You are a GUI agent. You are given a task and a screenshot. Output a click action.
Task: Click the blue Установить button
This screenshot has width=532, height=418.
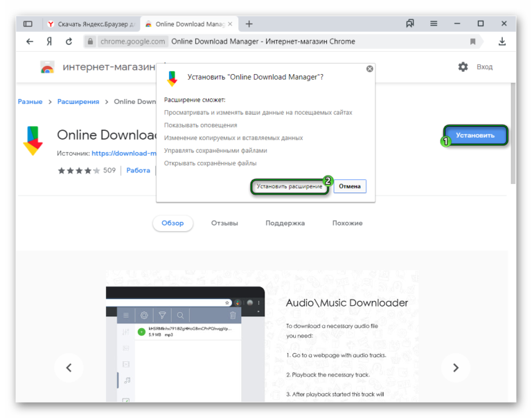tap(475, 135)
